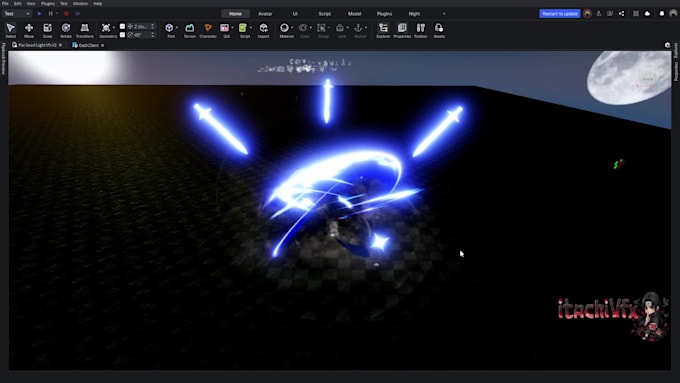Stop the test with the red Stop button
Viewport: 680px width, 383px height.
(x=66, y=14)
